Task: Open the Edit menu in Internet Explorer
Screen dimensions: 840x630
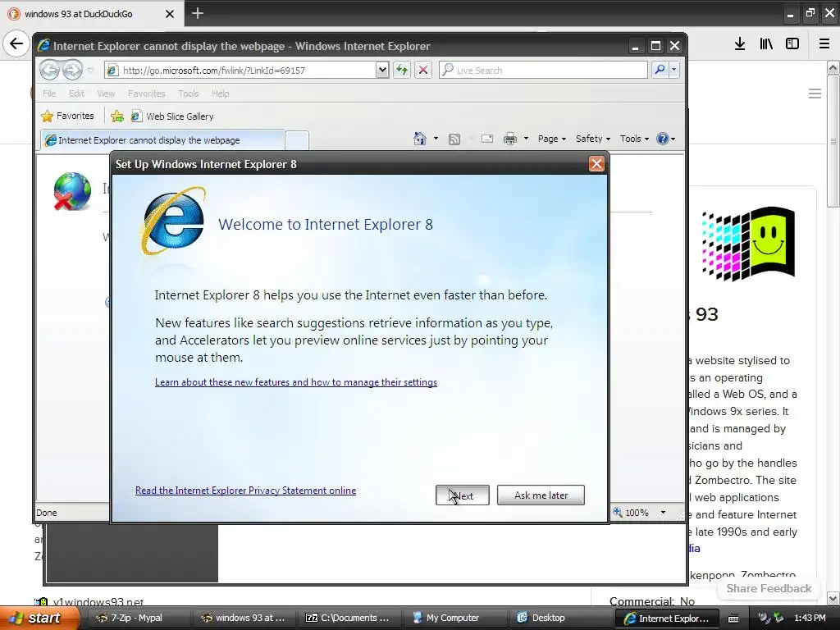Action: coord(76,94)
